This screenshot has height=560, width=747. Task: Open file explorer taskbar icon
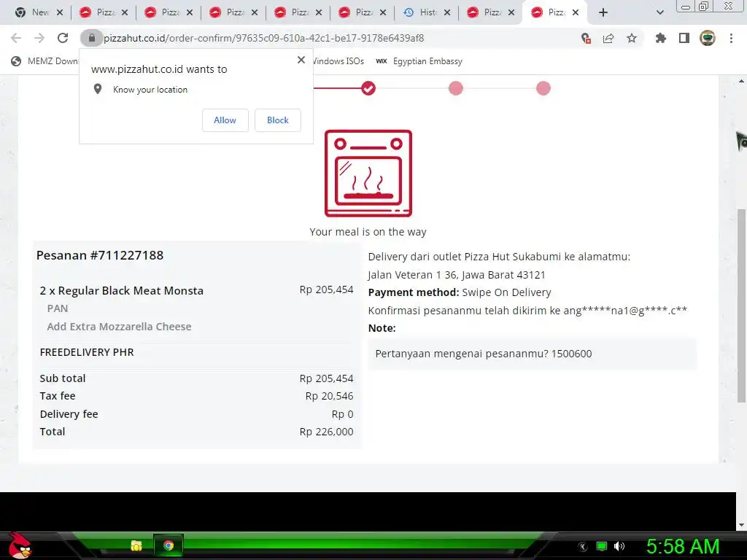coord(136,545)
